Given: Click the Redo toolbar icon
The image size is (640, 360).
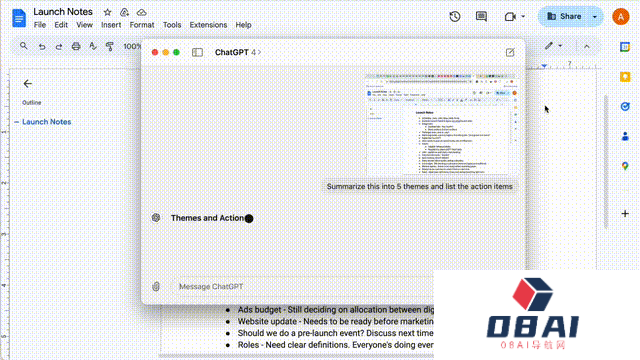Looking at the screenshot, I should tap(59, 47).
